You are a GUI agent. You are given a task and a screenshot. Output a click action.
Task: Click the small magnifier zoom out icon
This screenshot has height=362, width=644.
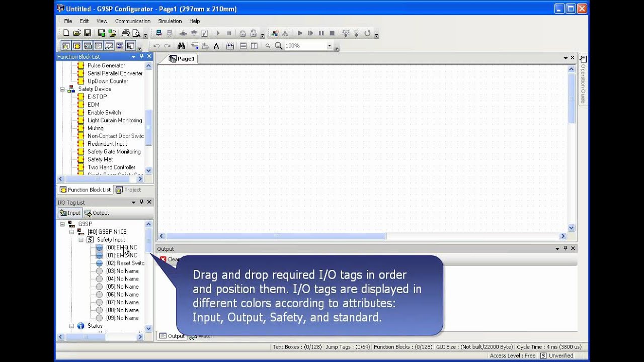(x=268, y=46)
